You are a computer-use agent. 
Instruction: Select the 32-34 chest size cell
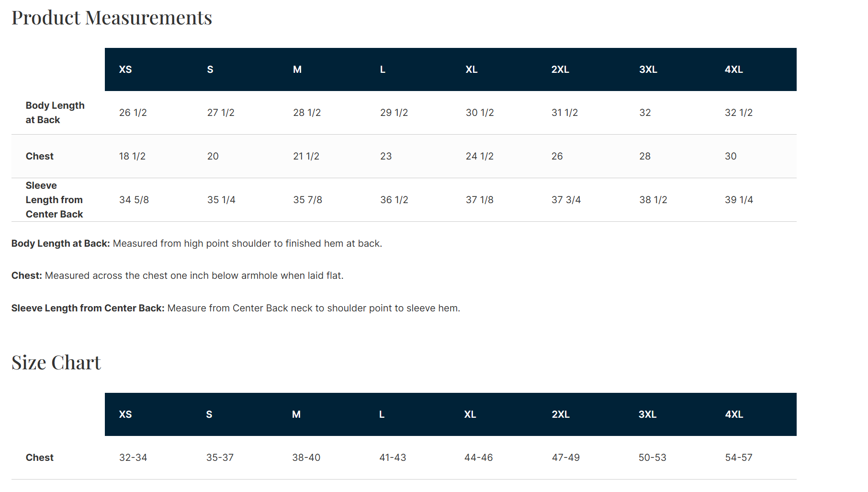(x=133, y=458)
